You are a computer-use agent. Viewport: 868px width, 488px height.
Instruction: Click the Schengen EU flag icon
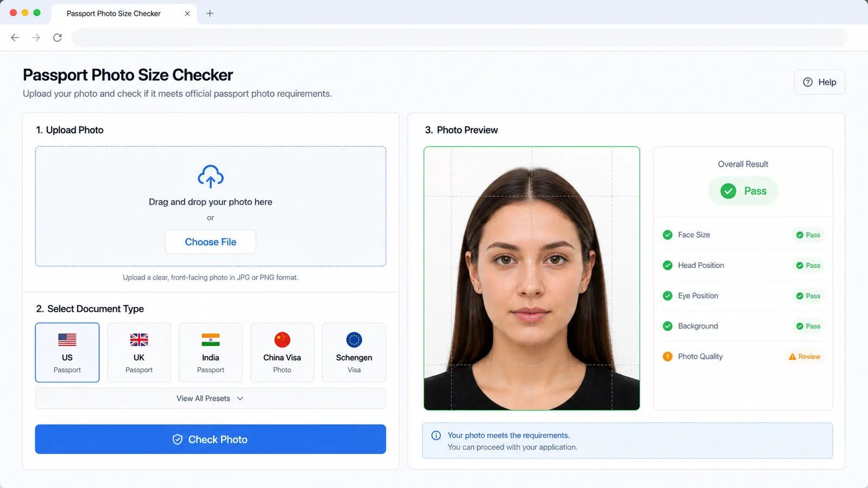tap(354, 340)
